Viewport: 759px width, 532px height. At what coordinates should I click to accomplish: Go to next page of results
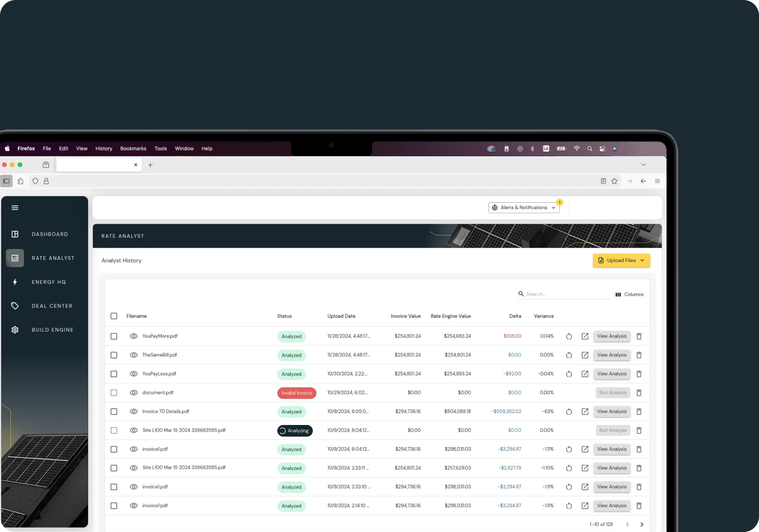point(642,524)
